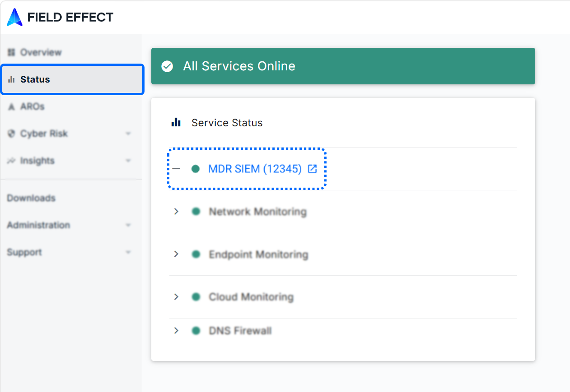Click the Field Effect logo

pyautogui.click(x=60, y=17)
